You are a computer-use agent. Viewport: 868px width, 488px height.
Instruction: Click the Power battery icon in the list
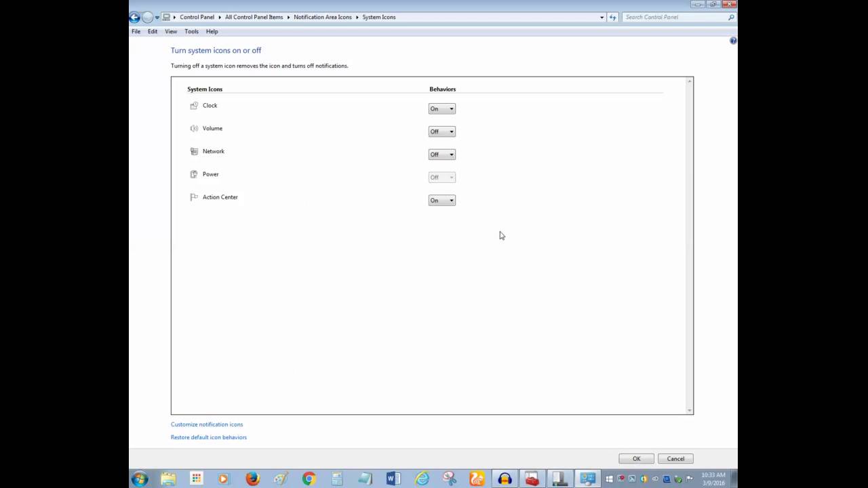(194, 174)
